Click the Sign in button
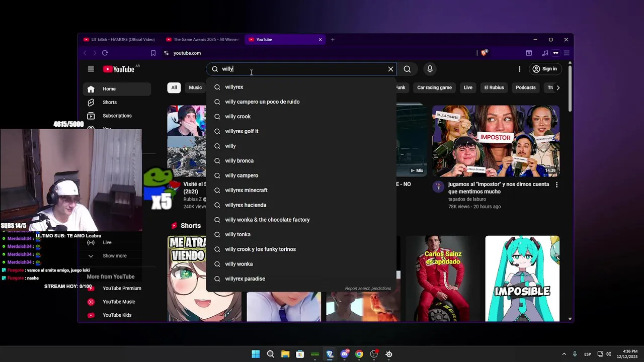This screenshot has width=644, height=362. click(x=545, y=69)
